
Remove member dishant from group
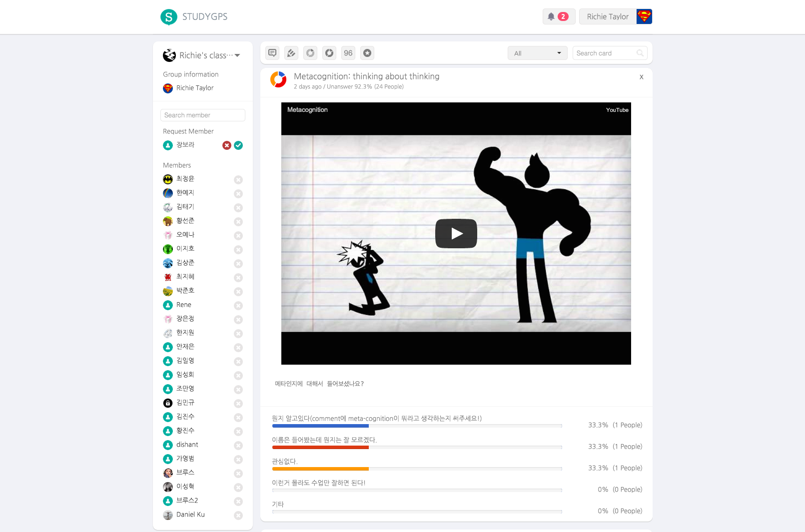[238, 446]
